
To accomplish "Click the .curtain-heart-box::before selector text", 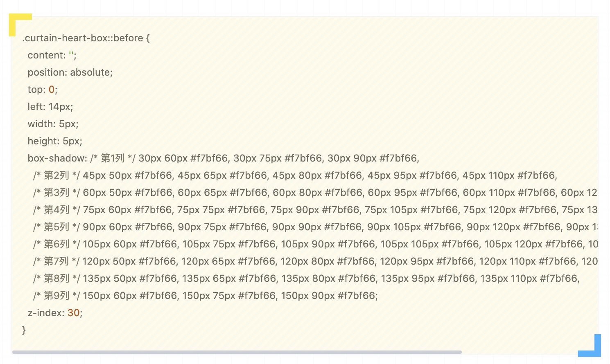I will (x=83, y=38).
